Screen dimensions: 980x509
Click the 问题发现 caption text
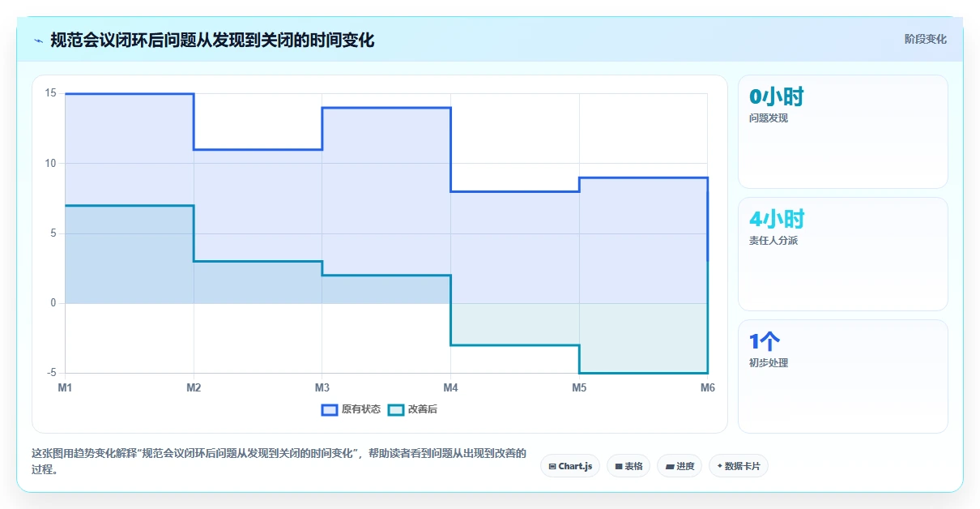[769, 118]
